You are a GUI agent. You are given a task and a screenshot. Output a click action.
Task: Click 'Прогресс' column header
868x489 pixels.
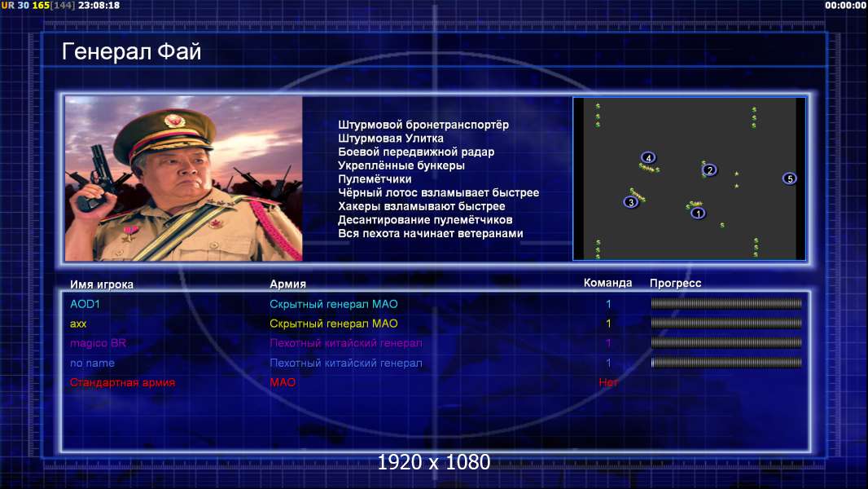[675, 283]
